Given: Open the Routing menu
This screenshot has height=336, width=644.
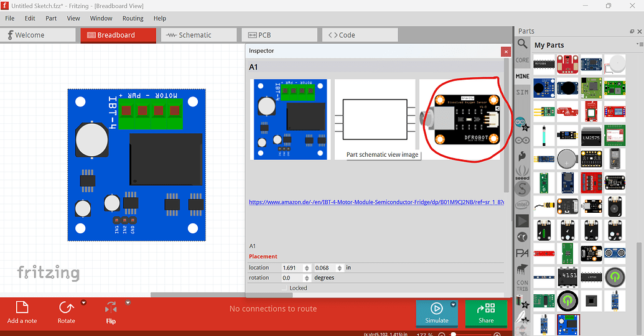Looking at the screenshot, I should (x=133, y=19).
